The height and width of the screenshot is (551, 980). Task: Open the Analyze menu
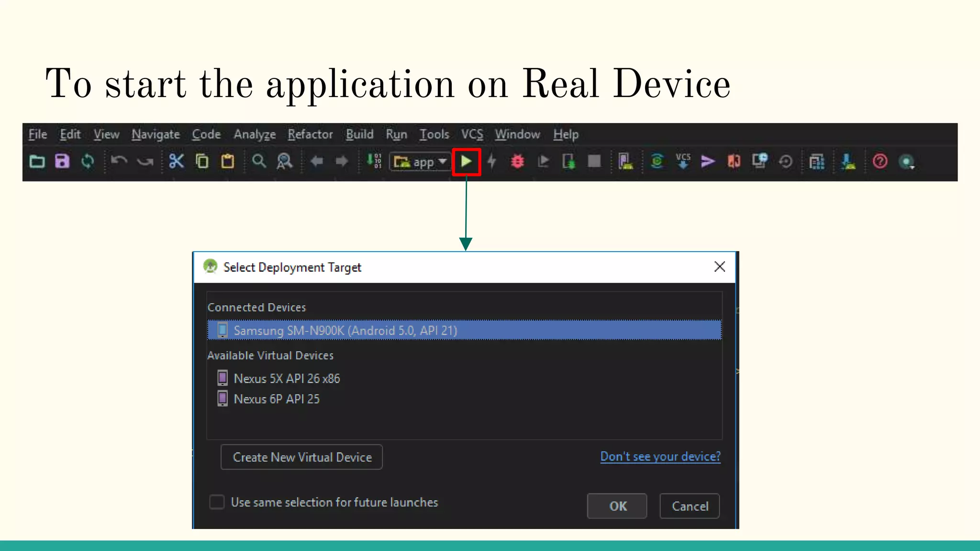[255, 135]
